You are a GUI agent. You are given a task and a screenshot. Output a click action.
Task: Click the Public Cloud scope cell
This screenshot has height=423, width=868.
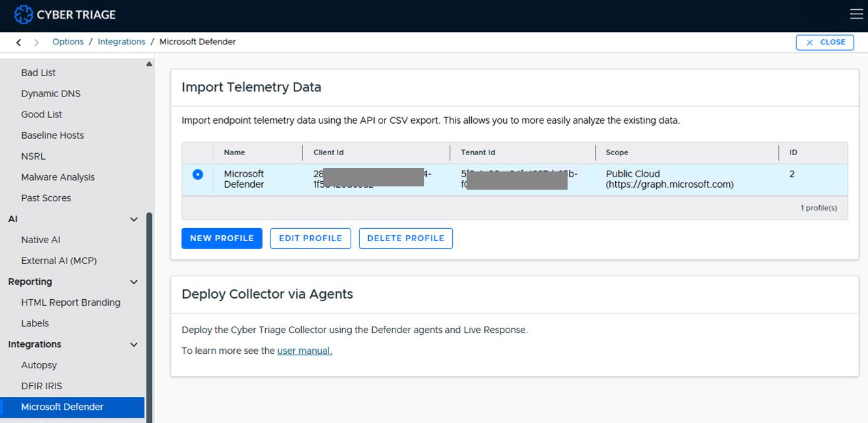670,179
